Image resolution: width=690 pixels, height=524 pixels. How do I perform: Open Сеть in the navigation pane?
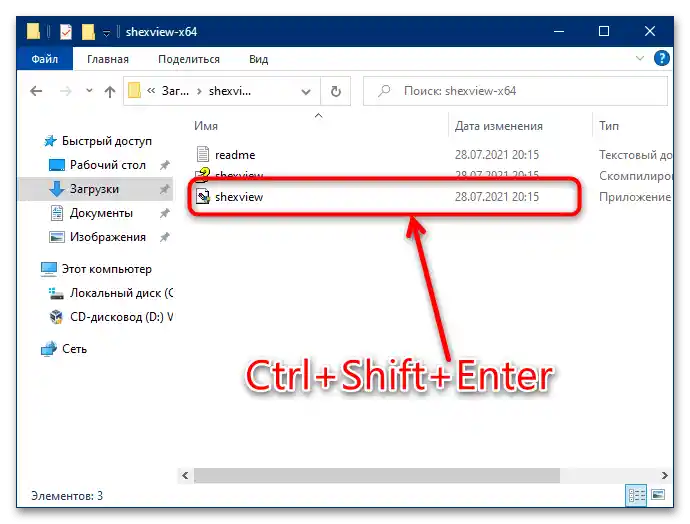(74, 349)
